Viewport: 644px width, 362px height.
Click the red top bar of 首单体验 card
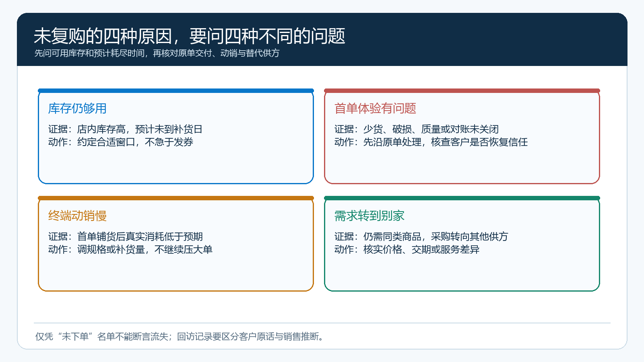pyautogui.click(x=462, y=91)
